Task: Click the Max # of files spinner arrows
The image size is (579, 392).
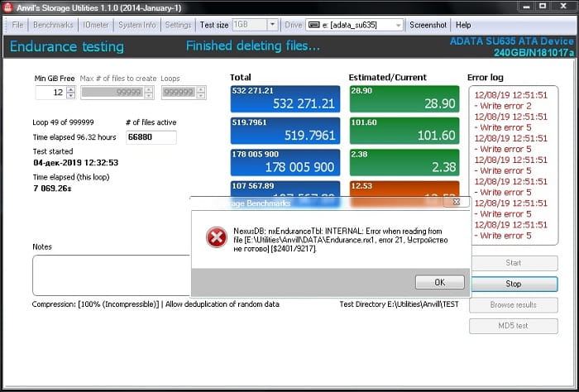Action: tap(149, 93)
